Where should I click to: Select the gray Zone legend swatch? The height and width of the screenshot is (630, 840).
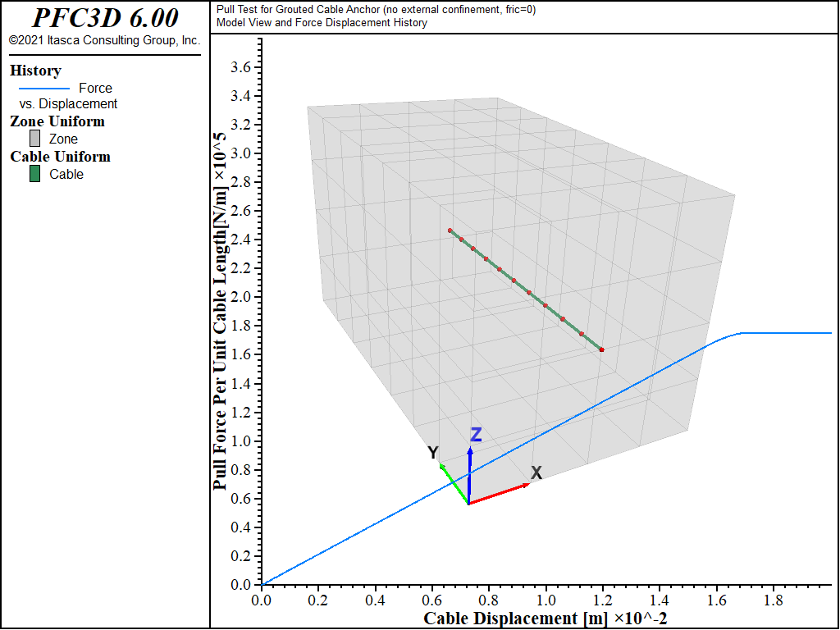coord(34,139)
